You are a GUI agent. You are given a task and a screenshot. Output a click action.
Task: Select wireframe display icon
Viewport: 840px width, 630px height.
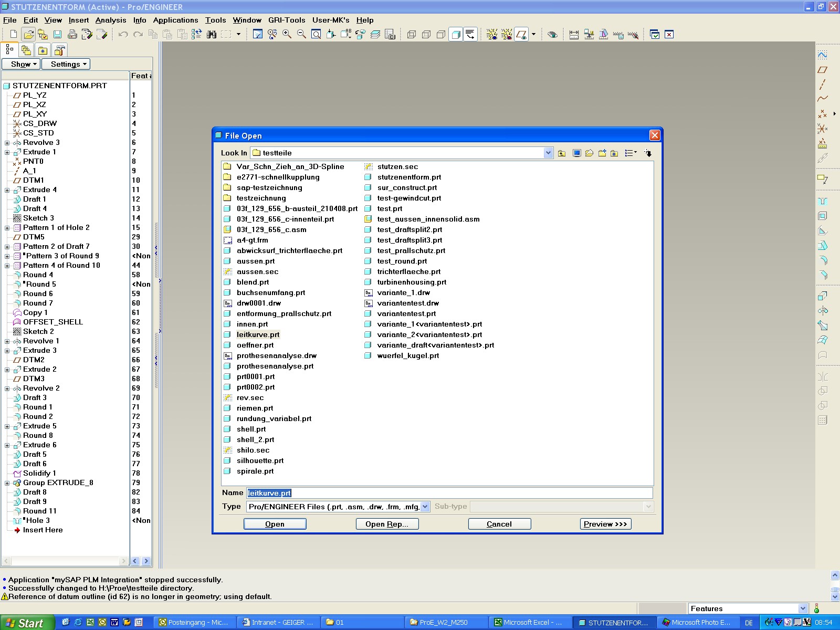pyautogui.click(x=412, y=34)
